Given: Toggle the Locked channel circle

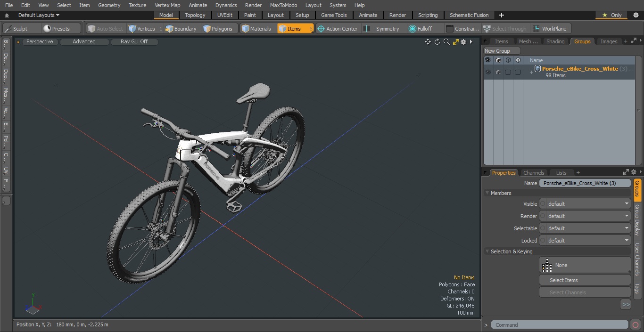Looking at the screenshot, I should pos(543,241).
